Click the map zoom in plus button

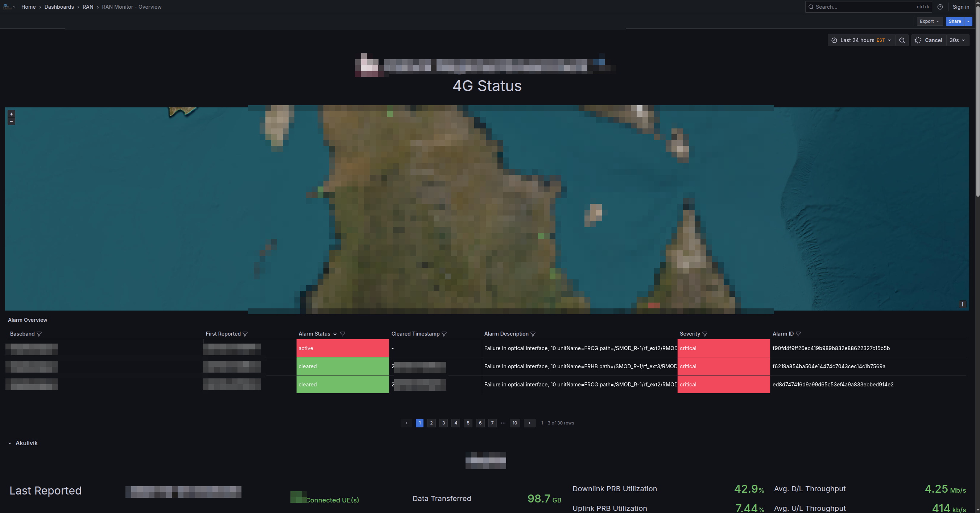[x=11, y=114]
